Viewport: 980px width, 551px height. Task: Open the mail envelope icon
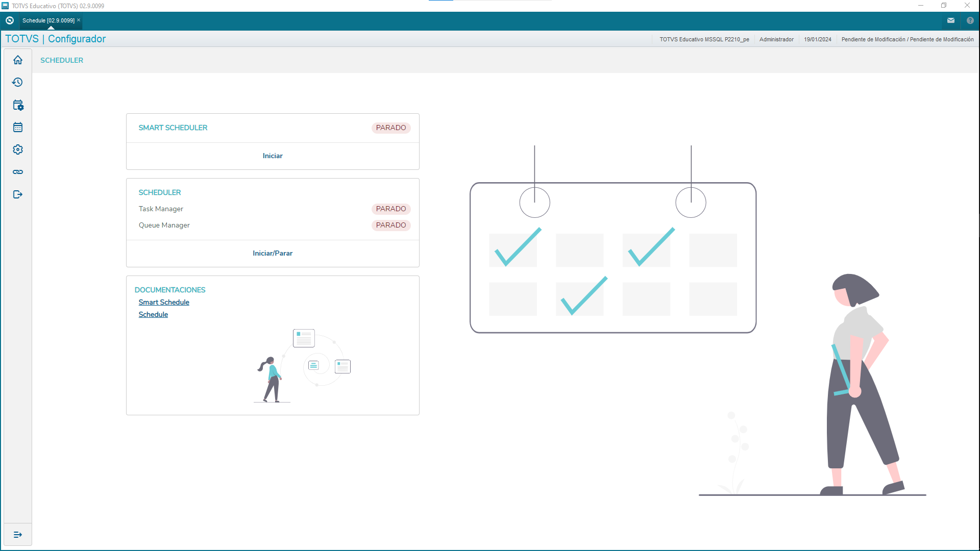tap(951, 20)
